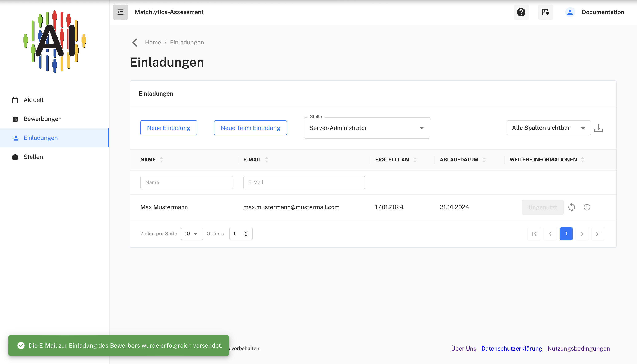Jump to last page of table
The height and width of the screenshot is (364, 637).
coord(598,234)
